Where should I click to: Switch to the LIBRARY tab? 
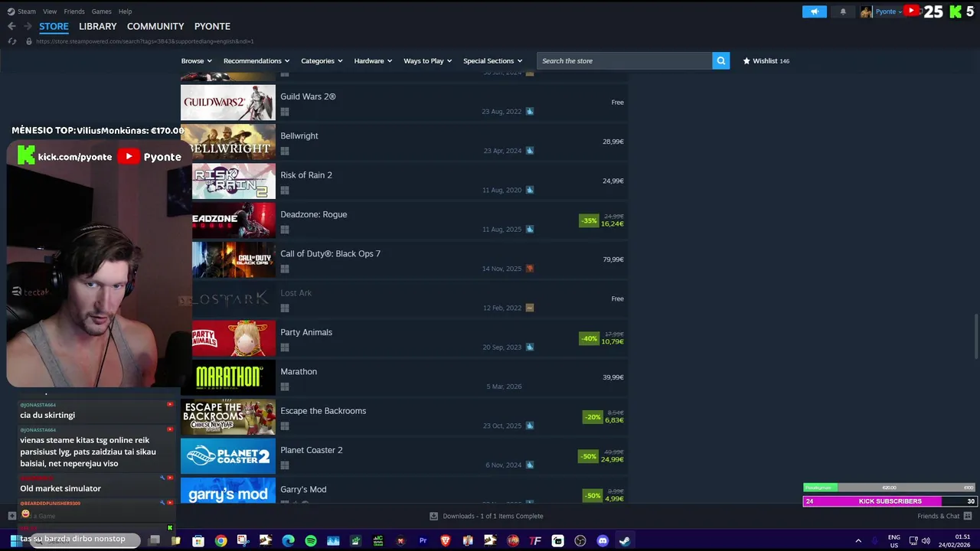(x=98, y=26)
